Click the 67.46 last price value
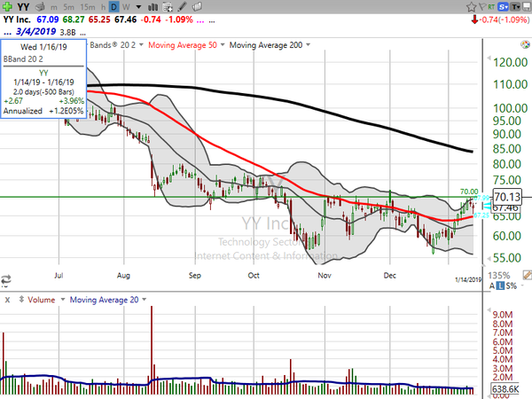The width and height of the screenshot is (532, 399). point(125,20)
